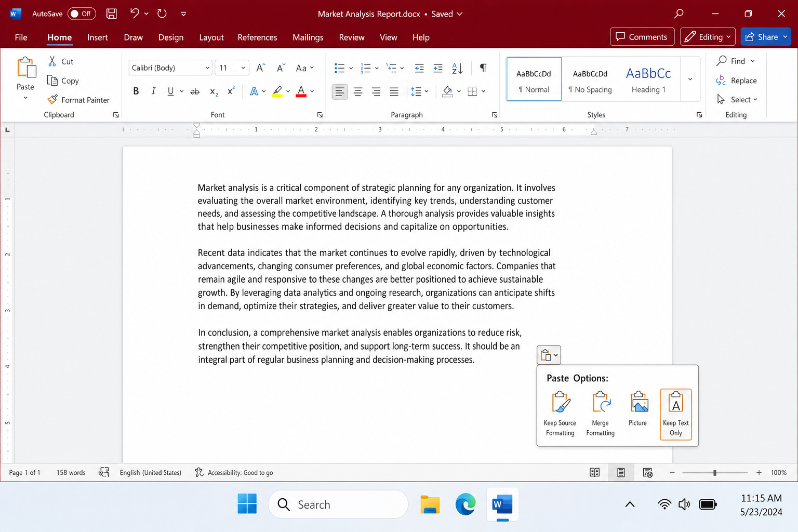
Task: Click the zoom slider handle
Action: tap(715, 472)
